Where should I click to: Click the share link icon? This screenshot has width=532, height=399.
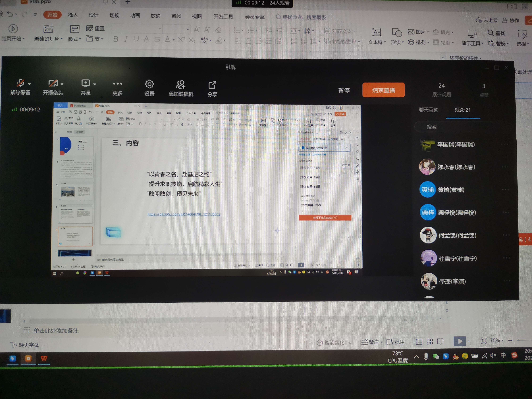(212, 85)
